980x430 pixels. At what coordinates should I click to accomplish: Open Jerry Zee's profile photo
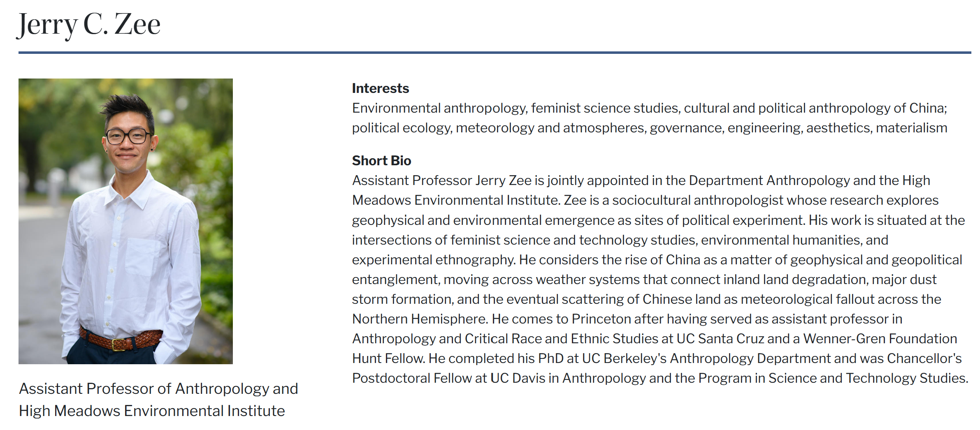[x=125, y=221]
